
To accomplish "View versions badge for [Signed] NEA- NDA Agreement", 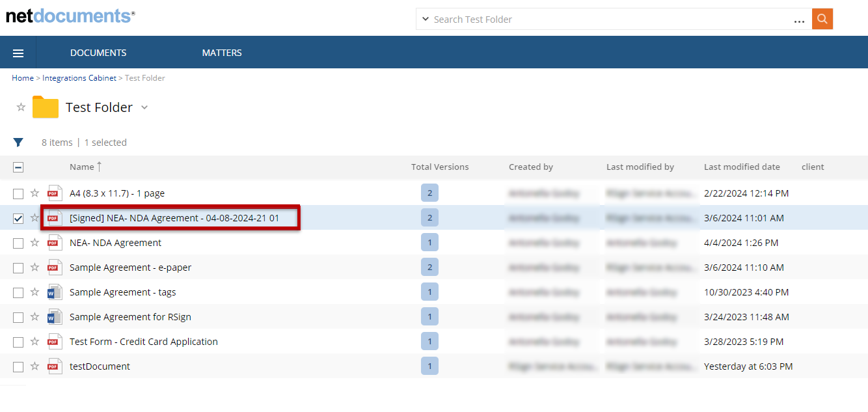I will click(x=429, y=217).
